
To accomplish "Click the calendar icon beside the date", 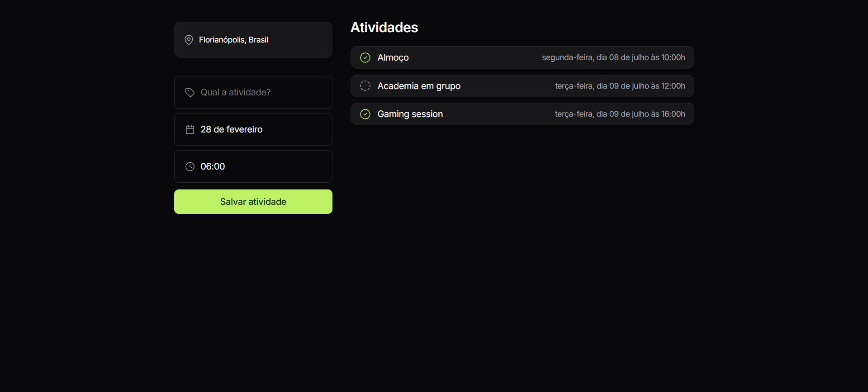I will [190, 130].
